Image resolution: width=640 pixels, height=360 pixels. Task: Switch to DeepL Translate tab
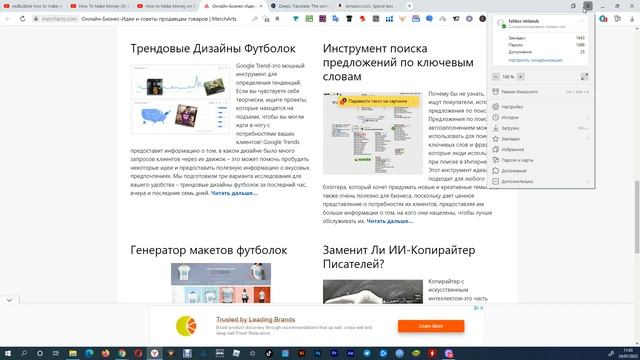click(300, 6)
